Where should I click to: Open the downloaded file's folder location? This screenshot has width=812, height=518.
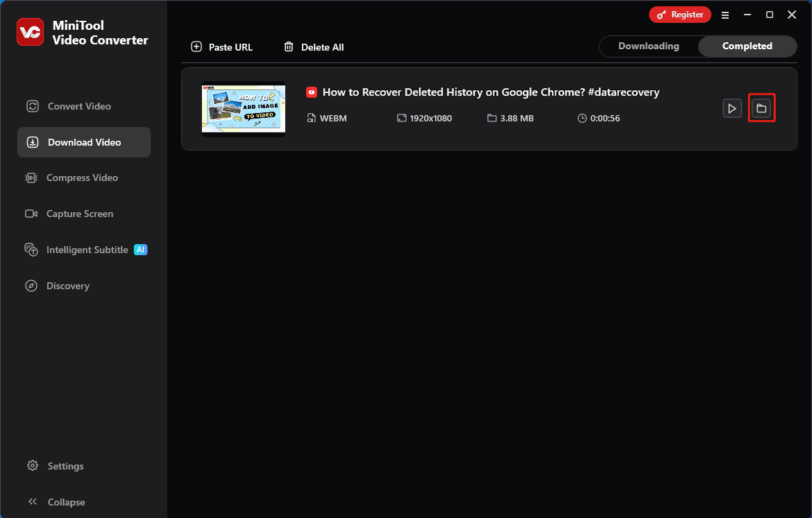click(x=761, y=109)
